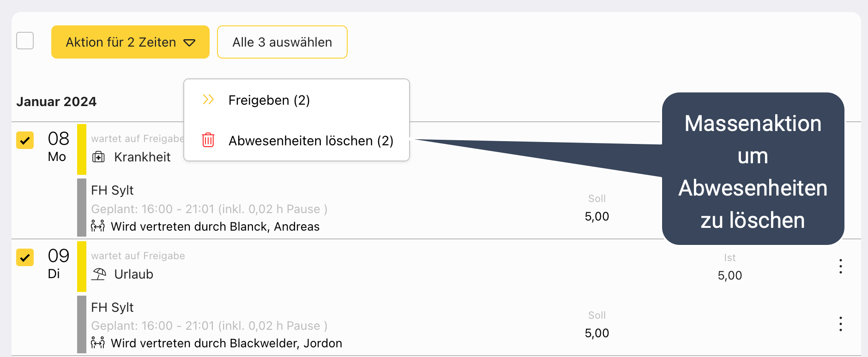Select 'Freigeben (2)' from the menu
The width and height of the screenshot is (868, 357).
(269, 100)
